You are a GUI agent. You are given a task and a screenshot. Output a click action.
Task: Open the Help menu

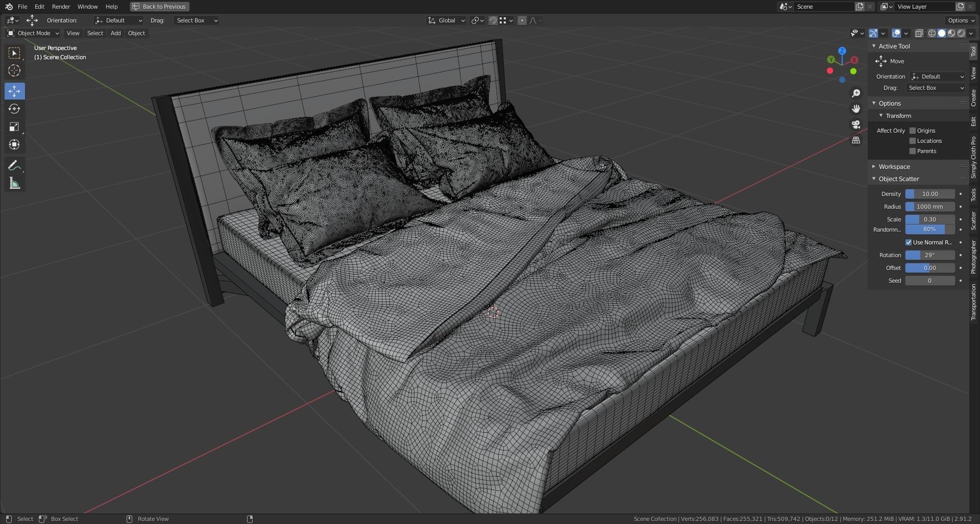111,7
